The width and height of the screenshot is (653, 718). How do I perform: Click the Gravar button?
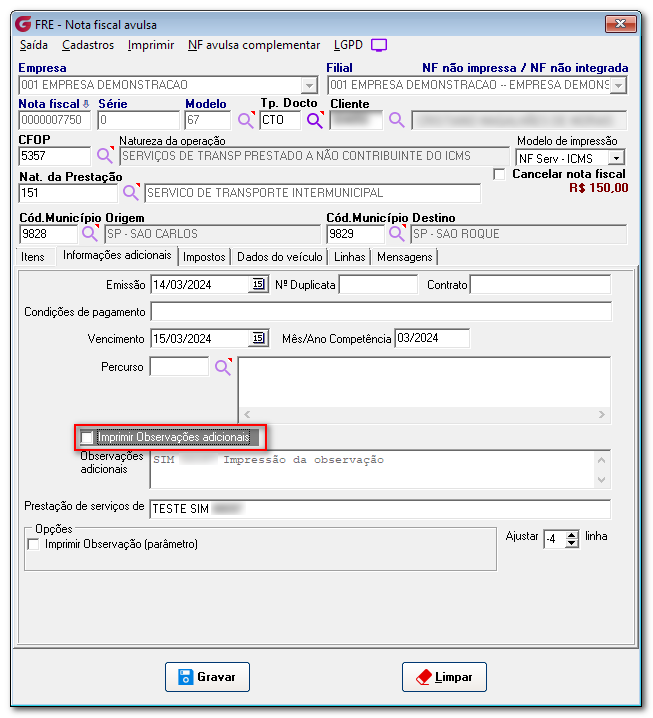[x=207, y=677]
